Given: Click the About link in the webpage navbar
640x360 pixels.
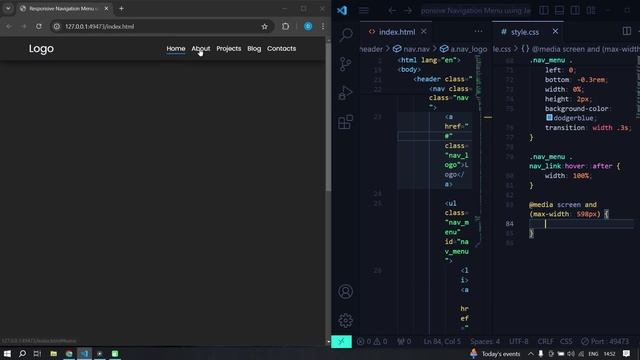Looking at the screenshot, I should 201,49.
